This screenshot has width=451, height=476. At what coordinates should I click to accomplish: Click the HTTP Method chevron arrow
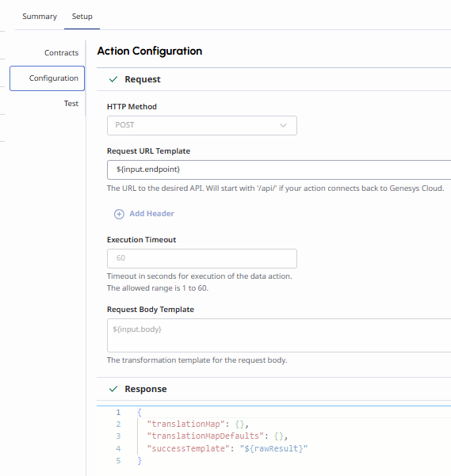283,125
